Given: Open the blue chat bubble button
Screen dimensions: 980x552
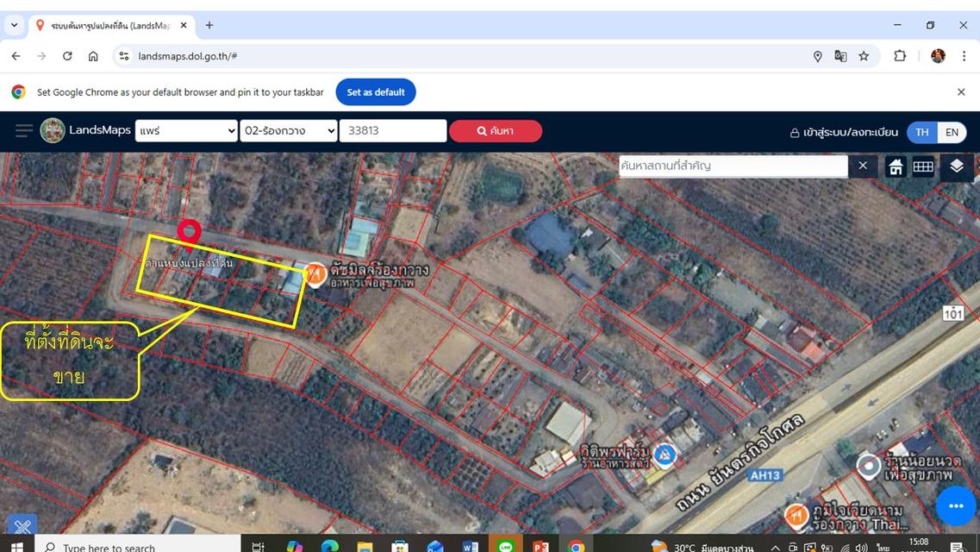Looking at the screenshot, I should coord(955,505).
